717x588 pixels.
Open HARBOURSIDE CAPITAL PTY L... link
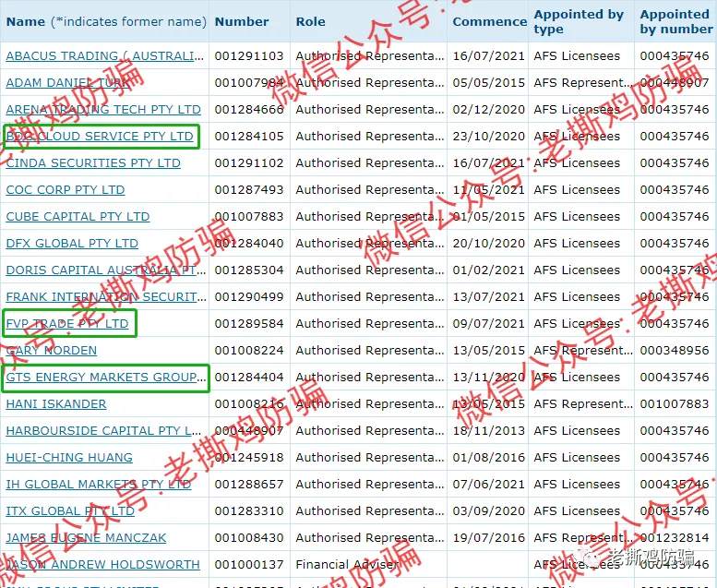click(x=103, y=430)
